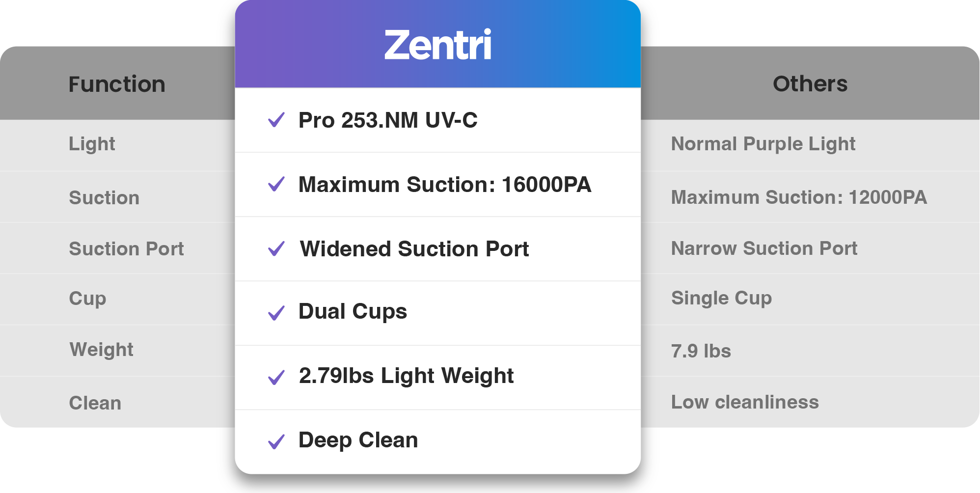Click Normal Purple Light in Others column
Viewport: 980px width, 493px height.
click(763, 144)
